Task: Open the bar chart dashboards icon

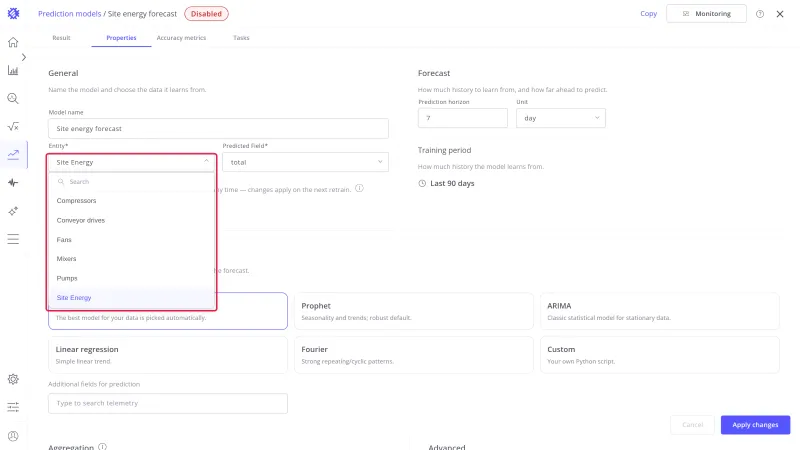Action: pos(13,70)
